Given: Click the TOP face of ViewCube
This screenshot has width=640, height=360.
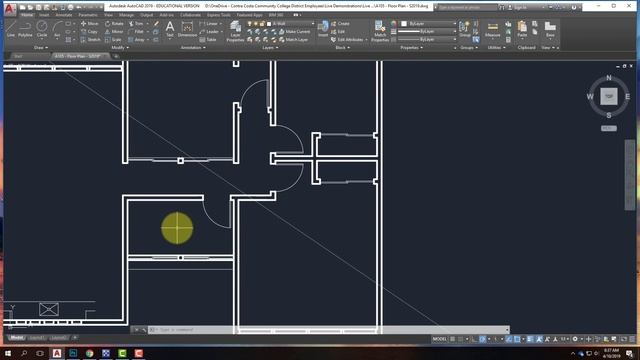Looking at the screenshot, I should [x=609, y=97].
